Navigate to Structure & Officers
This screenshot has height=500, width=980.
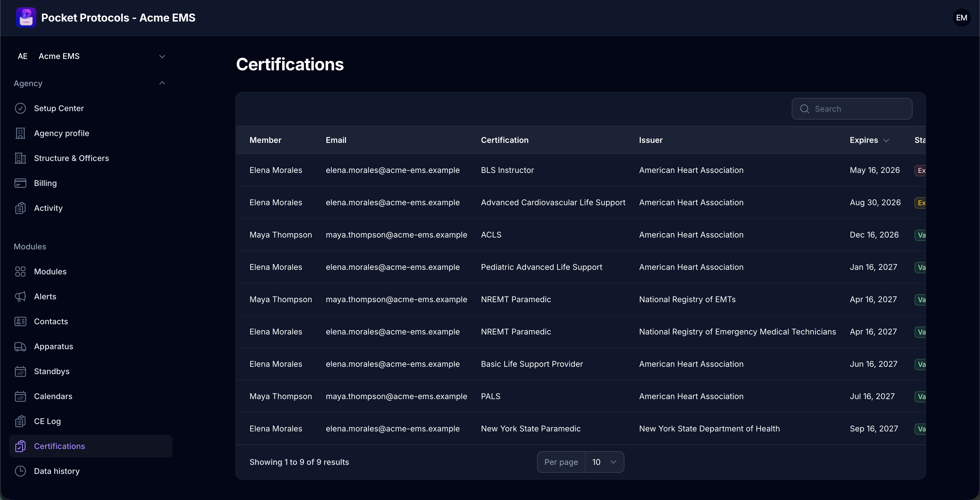tap(90, 158)
